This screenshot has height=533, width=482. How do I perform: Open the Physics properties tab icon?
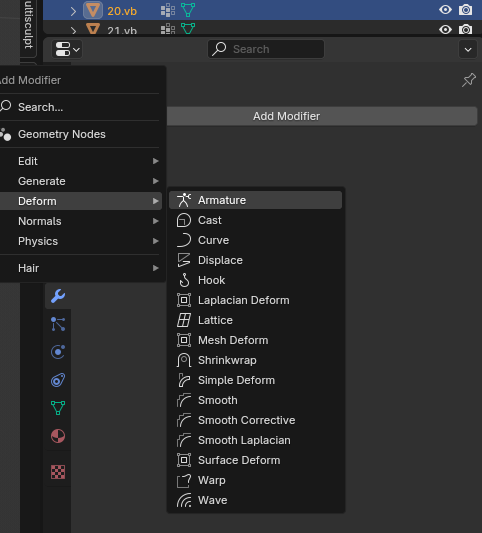point(58,352)
